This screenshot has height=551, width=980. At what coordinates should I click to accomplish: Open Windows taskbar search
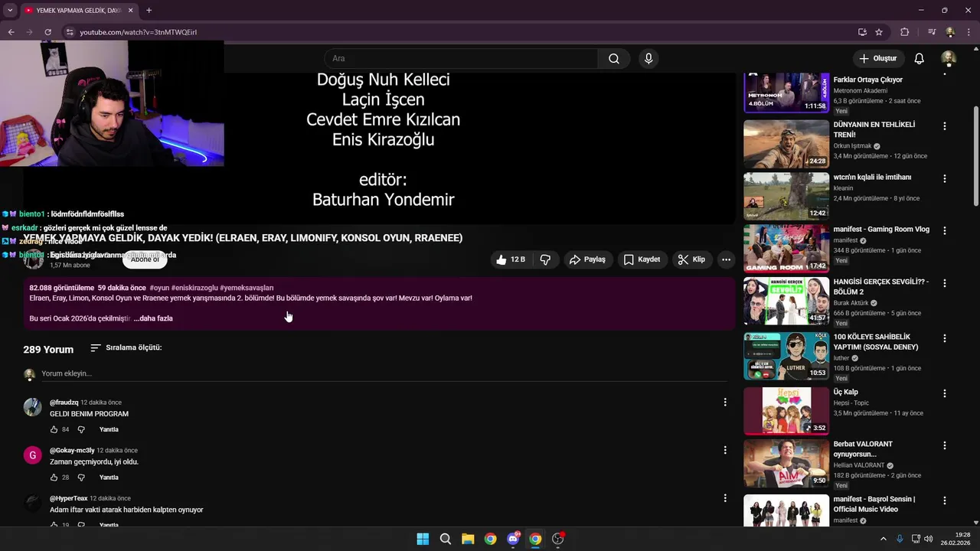[x=445, y=539]
